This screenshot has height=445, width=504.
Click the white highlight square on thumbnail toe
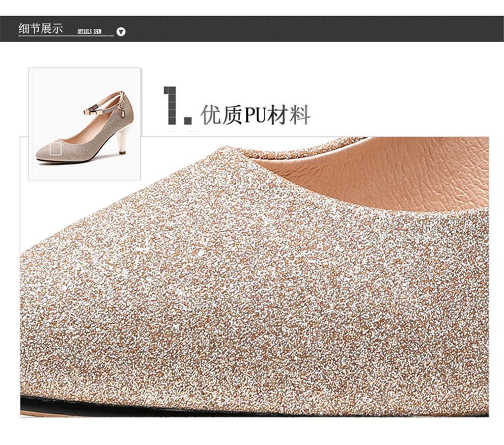pos(55,149)
